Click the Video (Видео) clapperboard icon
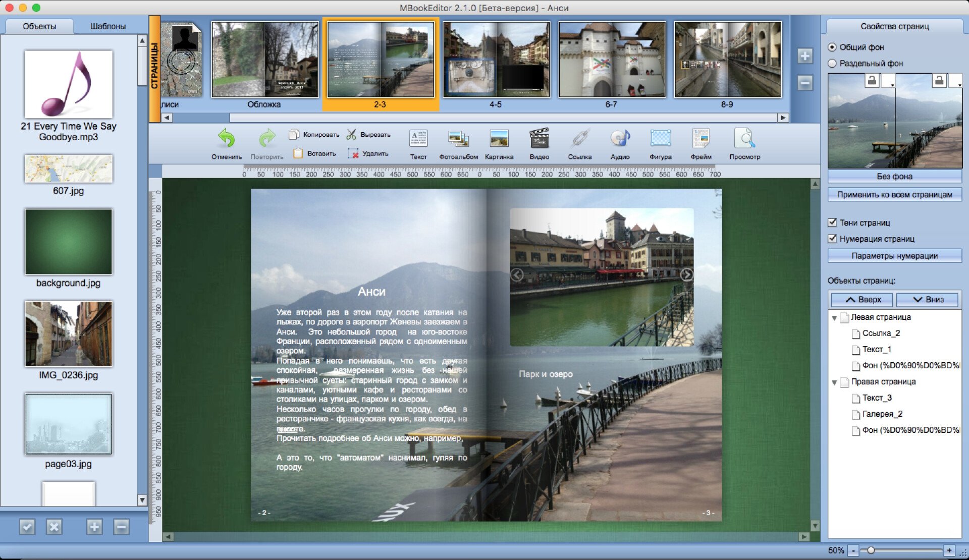Image resolution: width=969 pixels, height=560 pixels. 539,139
